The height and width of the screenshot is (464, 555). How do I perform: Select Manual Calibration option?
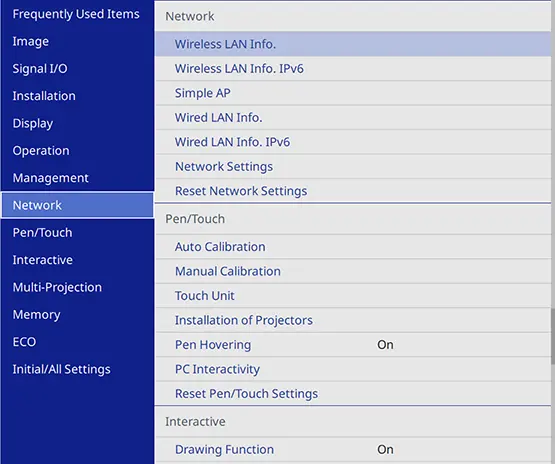point(353,271)
